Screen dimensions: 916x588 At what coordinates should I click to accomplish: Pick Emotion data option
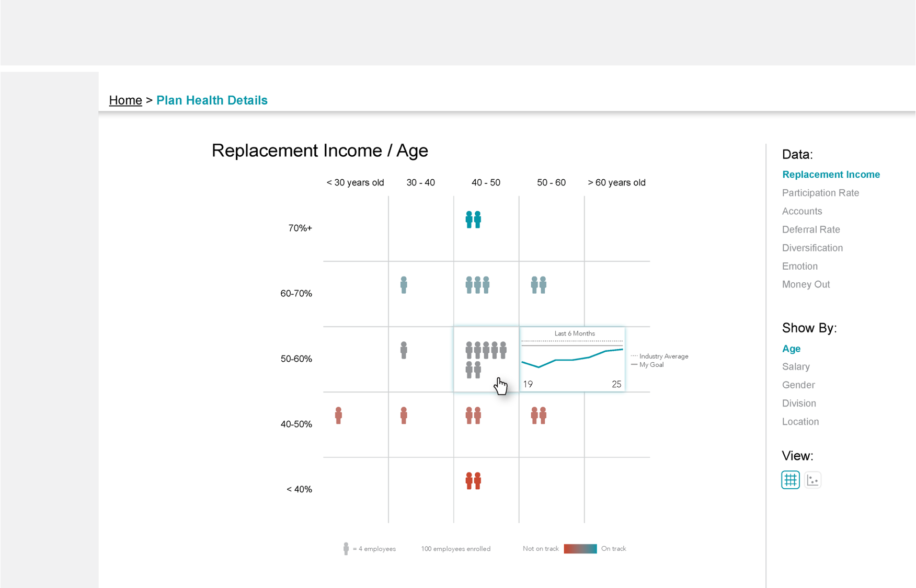click(800, 266)
